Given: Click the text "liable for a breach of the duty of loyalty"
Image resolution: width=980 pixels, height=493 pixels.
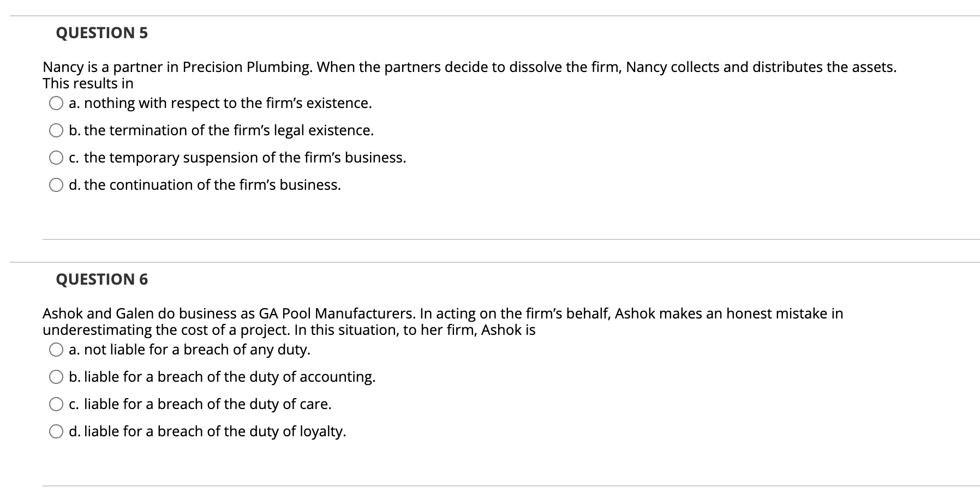Looking at the screenshot, I should [x=207, y=431].
